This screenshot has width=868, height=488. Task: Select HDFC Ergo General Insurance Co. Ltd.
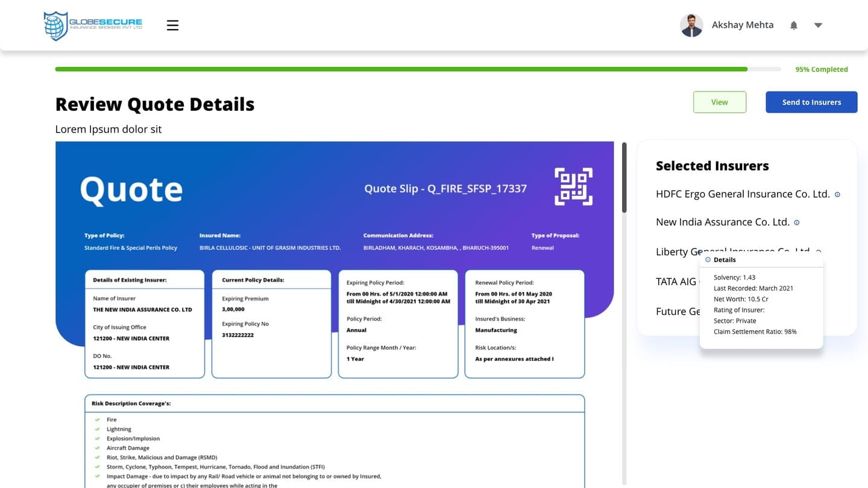click(743, 194)
